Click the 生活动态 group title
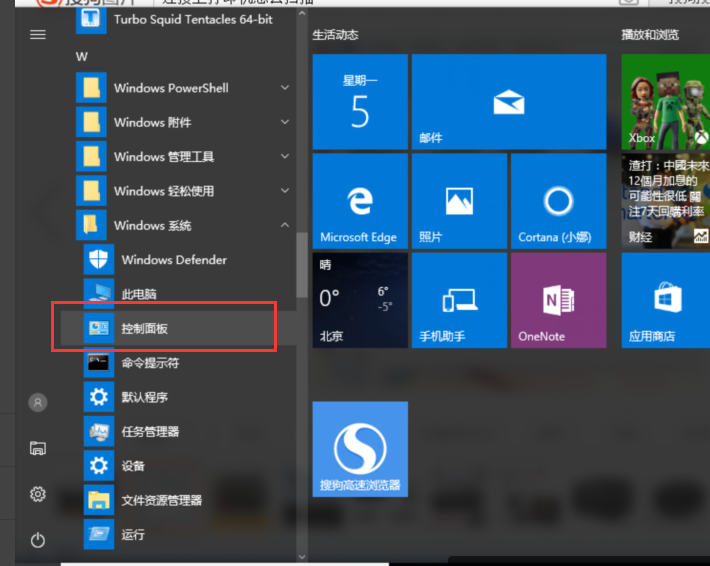Image resolution: width=710 pixels, height=566 pixels. tap(335, 35)
